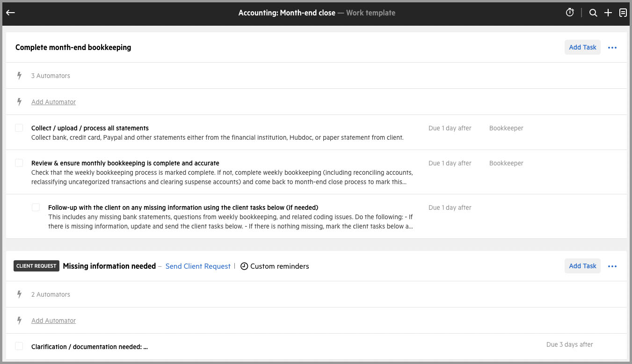This screenshot has height=364, width=632.
Task: Click the clock icon by Custom reminders
Action: coord(244,266)
